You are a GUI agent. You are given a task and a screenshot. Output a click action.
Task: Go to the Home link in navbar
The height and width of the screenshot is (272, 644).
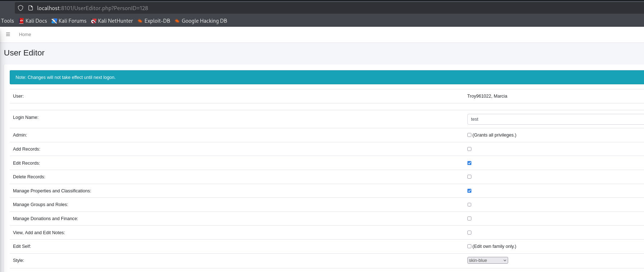coord(25,35)
